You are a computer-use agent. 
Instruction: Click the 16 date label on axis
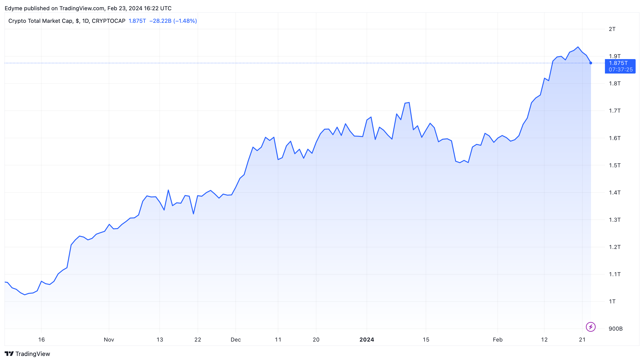click(x=41, y=339)
